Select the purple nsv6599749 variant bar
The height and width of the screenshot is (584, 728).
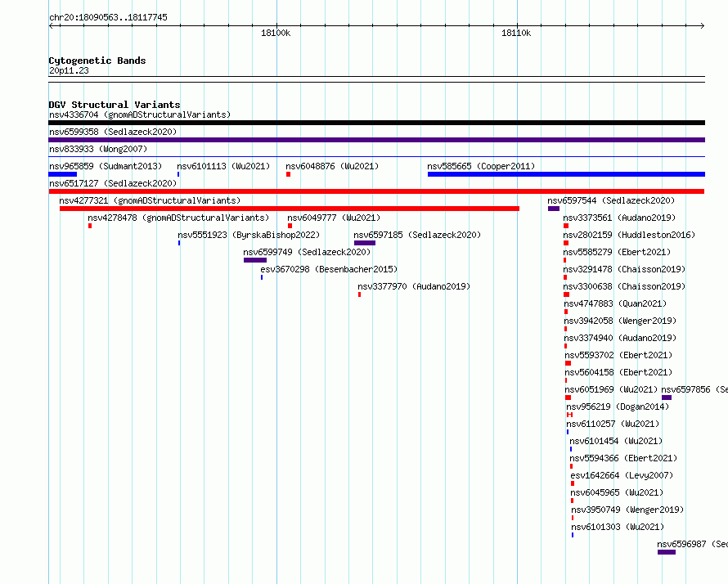[x=255, y=260]
